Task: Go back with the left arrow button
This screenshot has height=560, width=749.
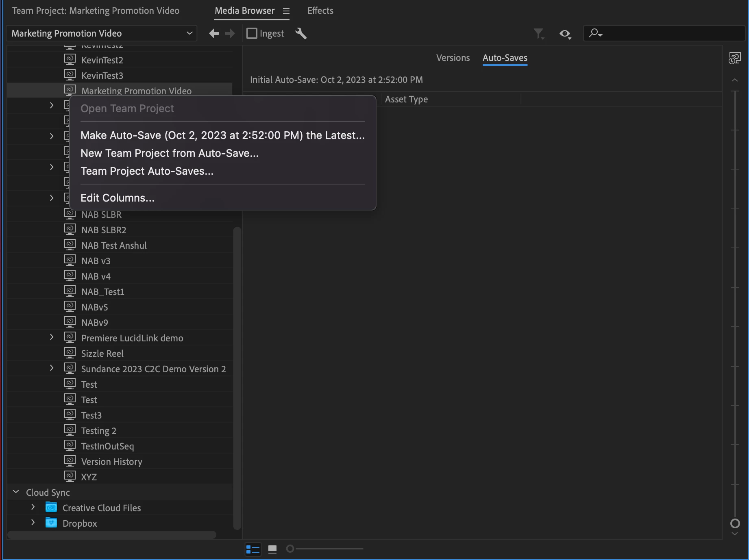Action: (214, 33)
